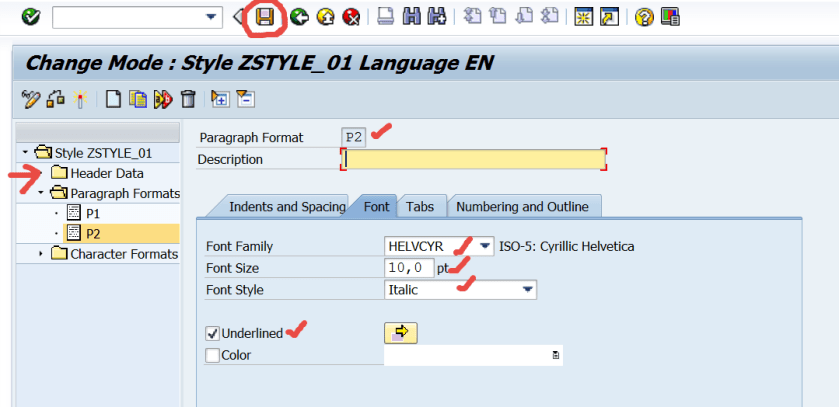Screen dimensions: 839x407
Task: Uncheck the Underlined checkbox
Action: [213, 334]
